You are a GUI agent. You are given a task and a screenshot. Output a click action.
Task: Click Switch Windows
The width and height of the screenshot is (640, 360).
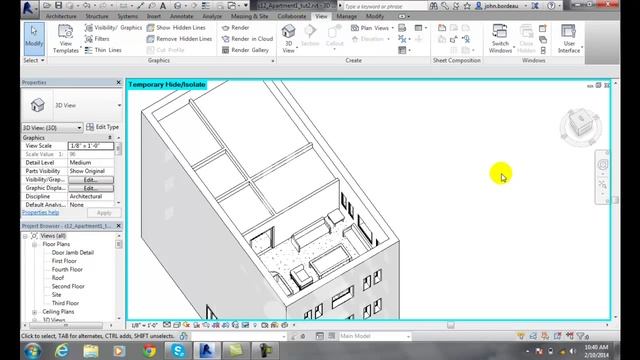coord(500,39)
